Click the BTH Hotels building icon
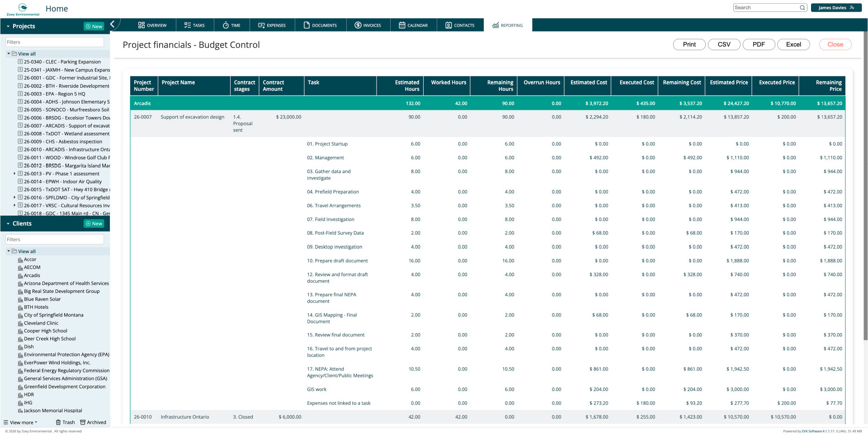 coord(20,307)
